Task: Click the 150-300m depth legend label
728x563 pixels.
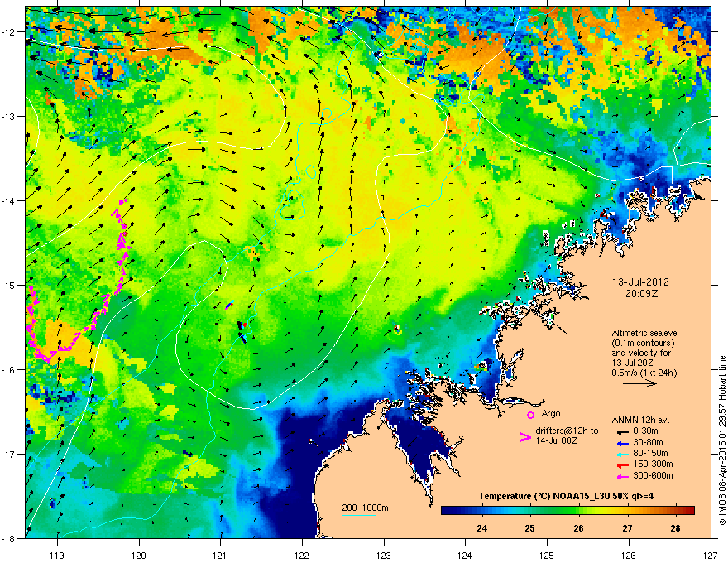Action: tap(653, 464)
